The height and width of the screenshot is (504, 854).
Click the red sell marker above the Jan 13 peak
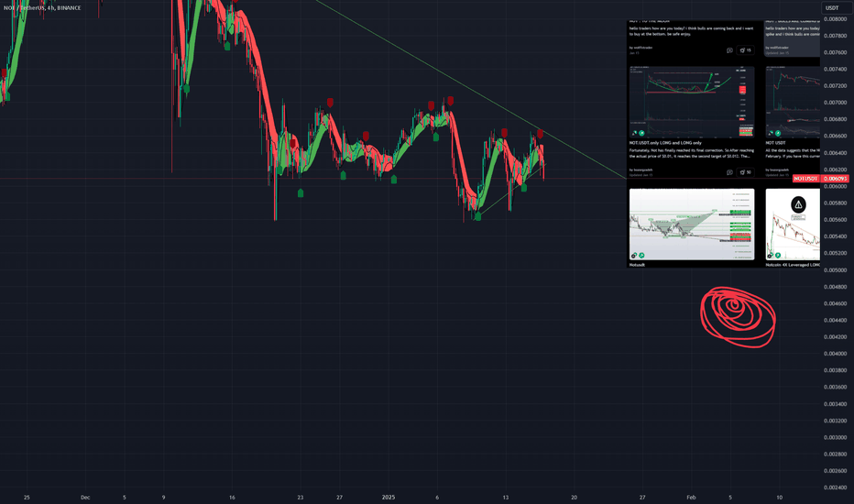click(x=504, y=132)
